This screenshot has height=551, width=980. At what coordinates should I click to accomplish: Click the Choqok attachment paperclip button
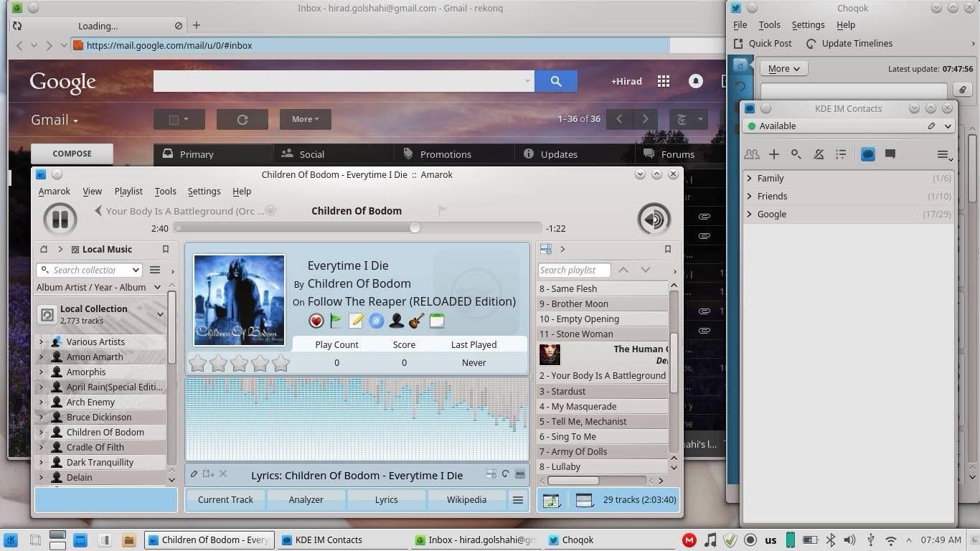click(962, 90)
